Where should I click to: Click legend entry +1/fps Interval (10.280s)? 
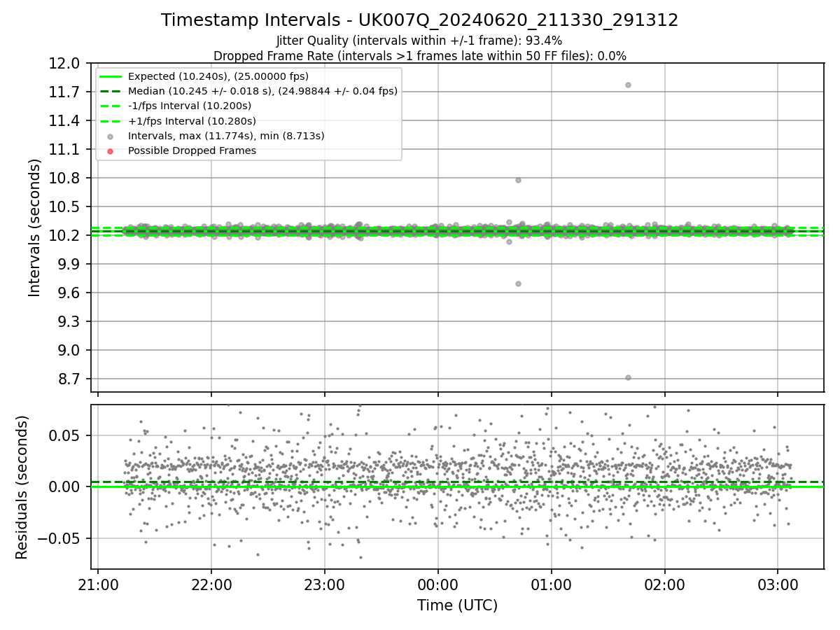(x=192, y=121)
